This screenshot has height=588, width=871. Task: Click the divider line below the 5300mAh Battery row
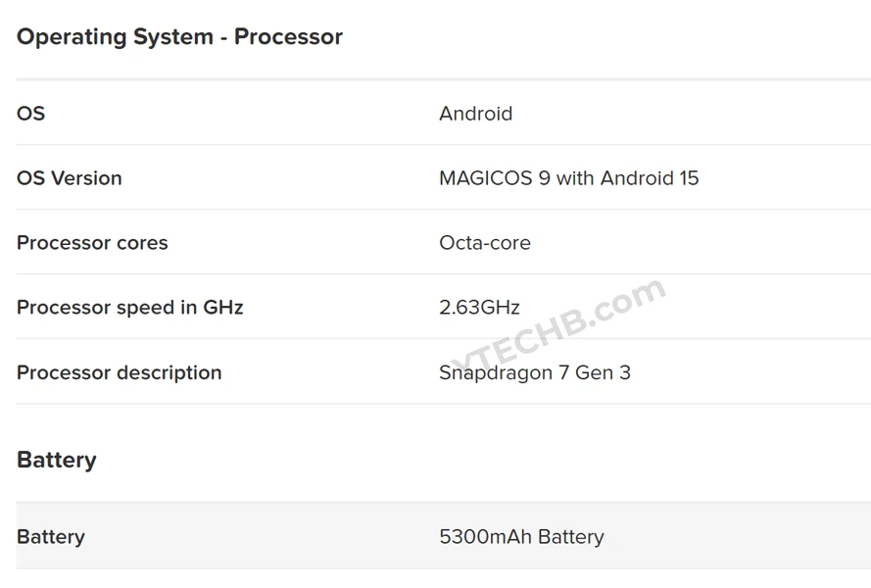[x=443, y=569]
